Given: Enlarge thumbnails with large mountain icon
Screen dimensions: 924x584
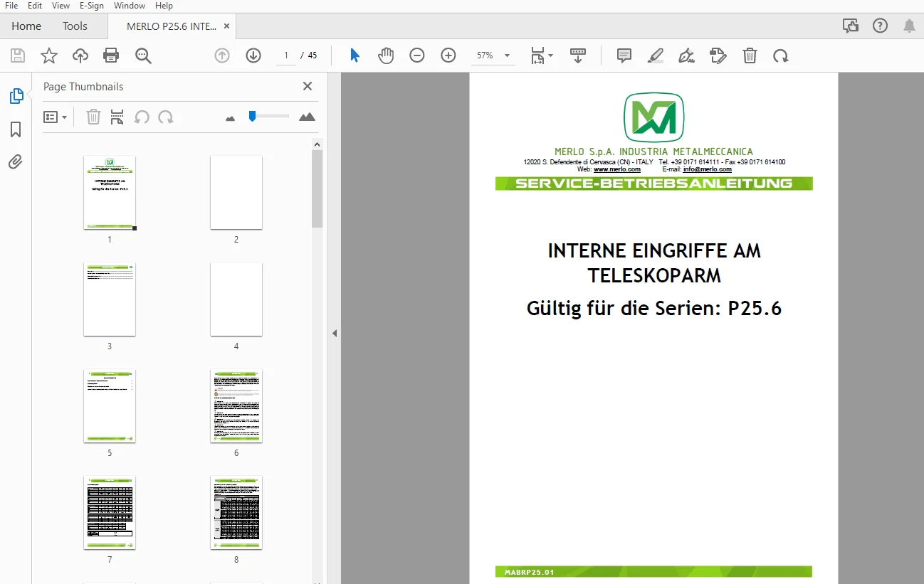Looking at the screenshot, I should [307, 117].
